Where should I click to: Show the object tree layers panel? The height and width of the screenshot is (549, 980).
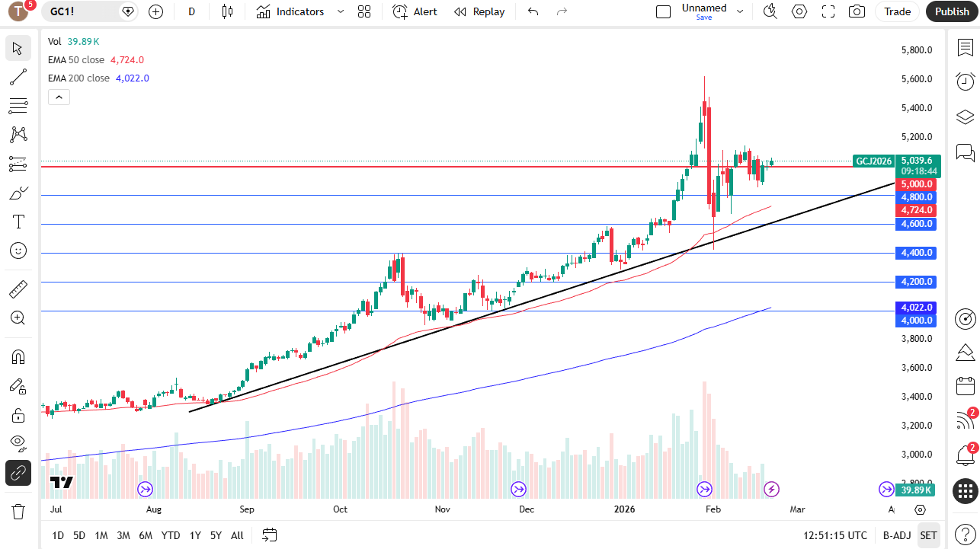966,117
